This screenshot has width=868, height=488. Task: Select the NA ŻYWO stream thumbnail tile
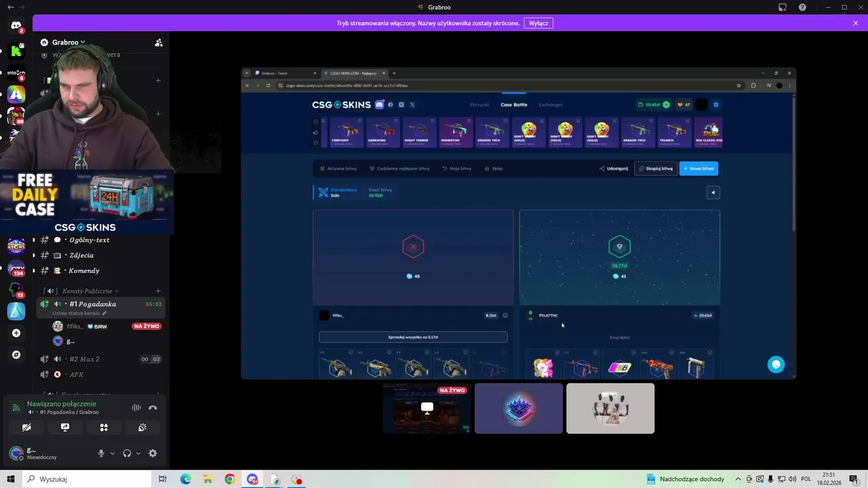click(x=427, y=408)
